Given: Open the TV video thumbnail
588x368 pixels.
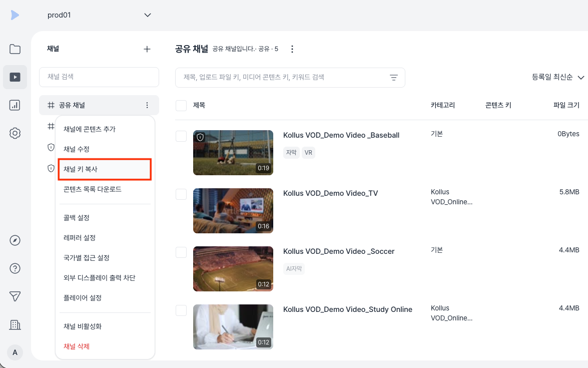Looking at the screenshot, I should coord(233,211).
